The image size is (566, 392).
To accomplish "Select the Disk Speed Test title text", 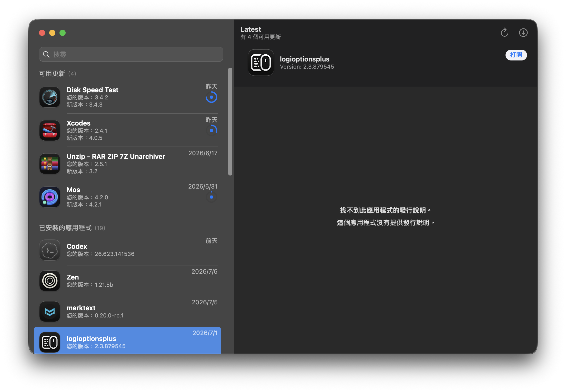I will coord(92,90).
